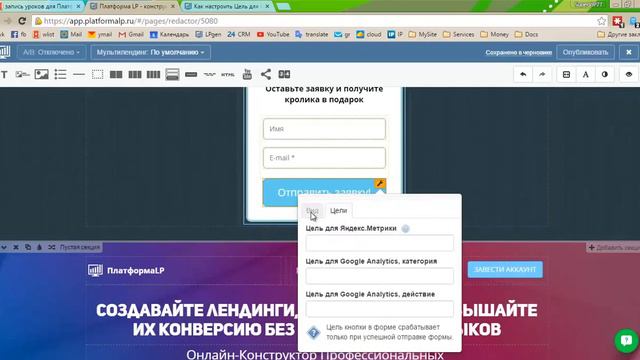Open the contrast color settings icon
The width and height of the screenshot is (640, 360).
(x=604, y=74)
